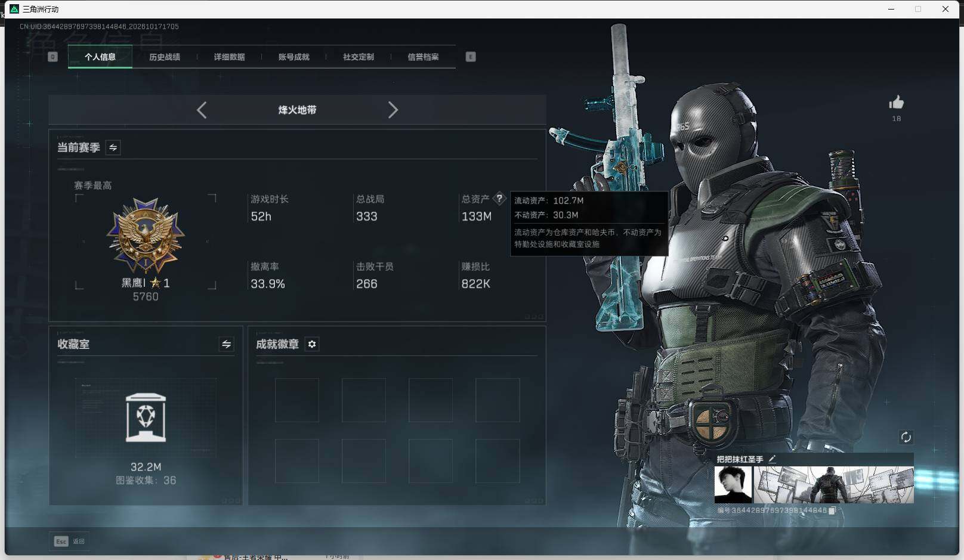Click the Esc 返回 button
The height and width of the screenshot is (560, 964).
[x=69, y=541]
